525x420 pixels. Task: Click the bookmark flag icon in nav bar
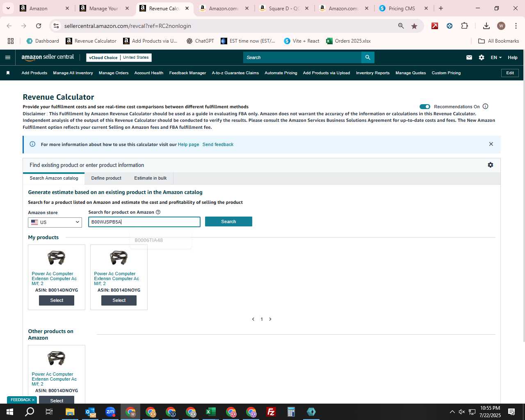pos(8,73)
